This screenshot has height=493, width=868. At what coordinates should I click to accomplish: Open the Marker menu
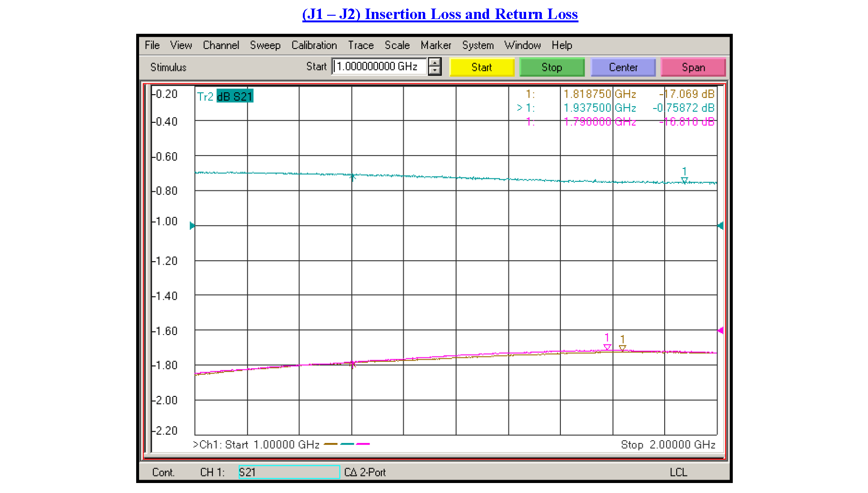point(436,45)
